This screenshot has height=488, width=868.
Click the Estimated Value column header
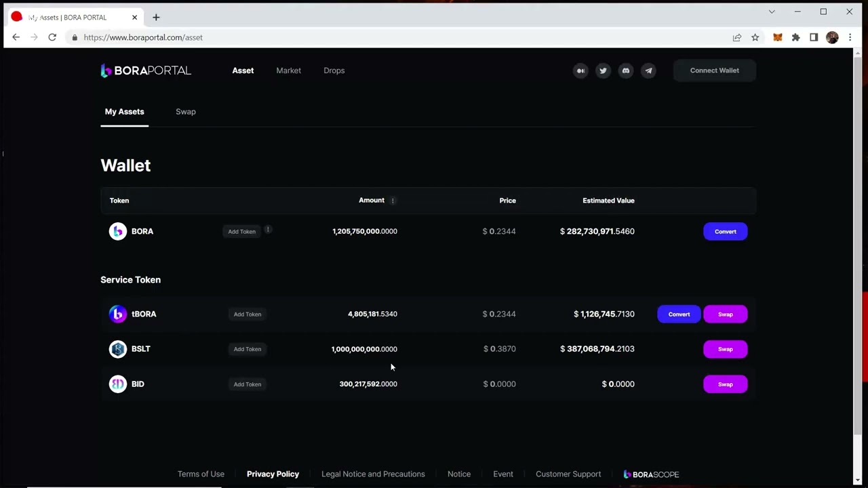click(x=608, y=201)
